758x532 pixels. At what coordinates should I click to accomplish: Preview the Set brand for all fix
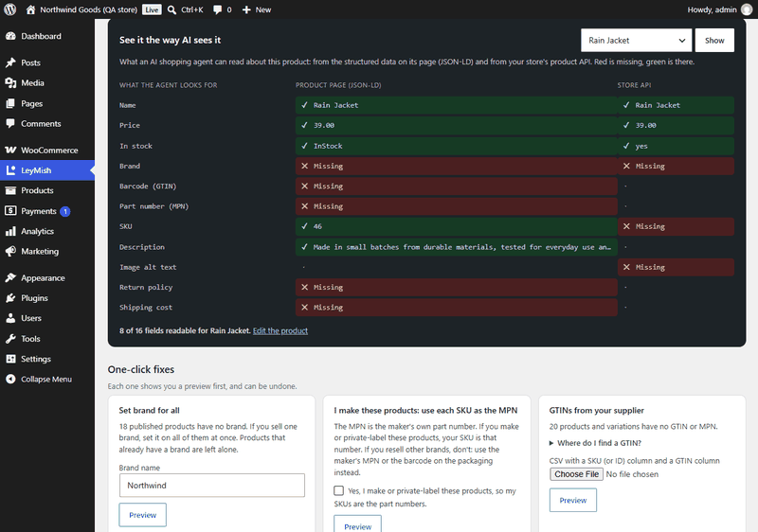tap(143, 515)
